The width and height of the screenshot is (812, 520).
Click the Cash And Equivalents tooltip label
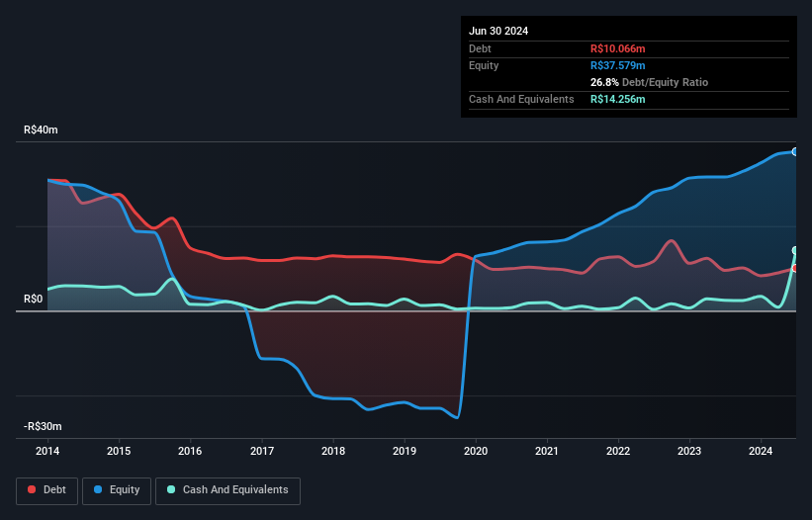click(x=521, y=99)
